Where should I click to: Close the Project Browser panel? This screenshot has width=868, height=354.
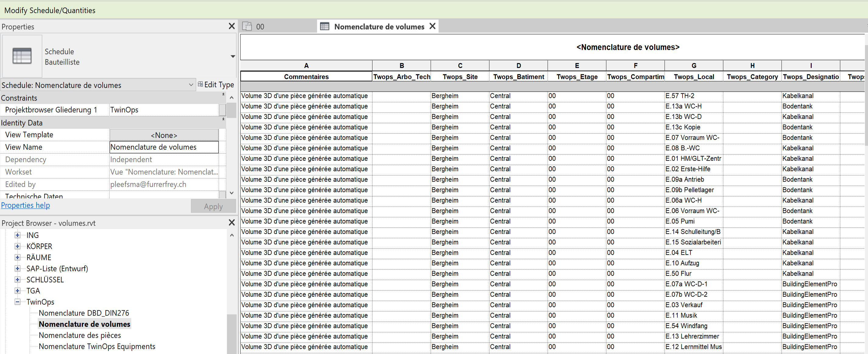(x=231, y=222)
